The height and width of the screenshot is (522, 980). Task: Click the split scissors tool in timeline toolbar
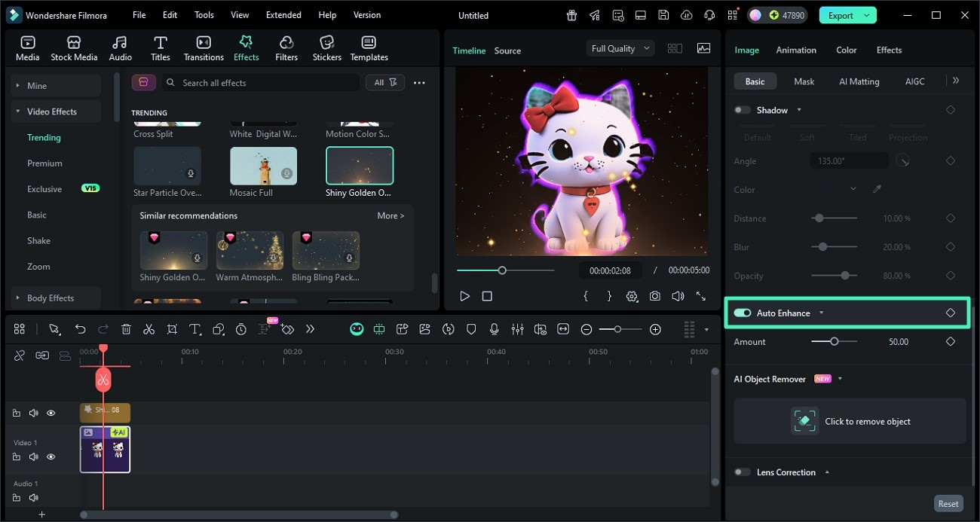pyautogui.click(x=149, y=329)
